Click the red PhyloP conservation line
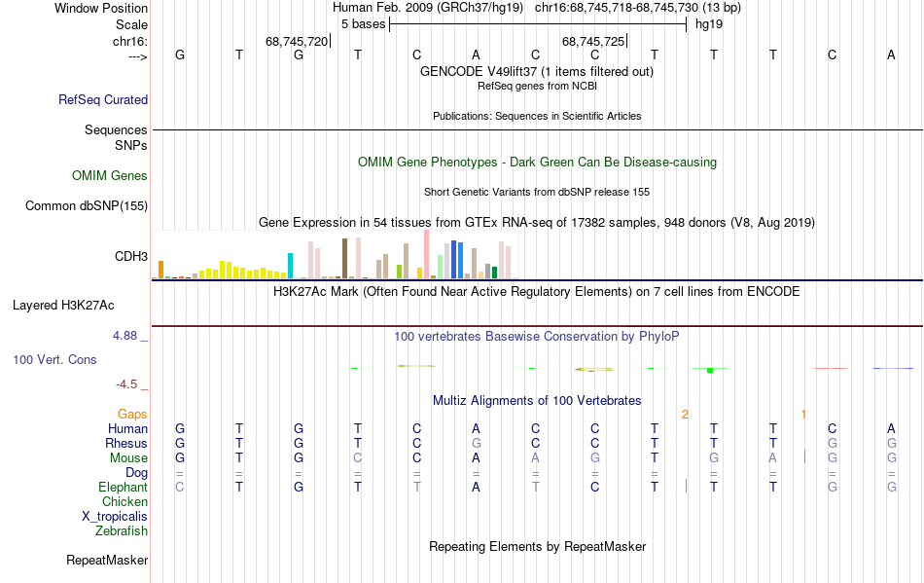 (x=830, y=369)
